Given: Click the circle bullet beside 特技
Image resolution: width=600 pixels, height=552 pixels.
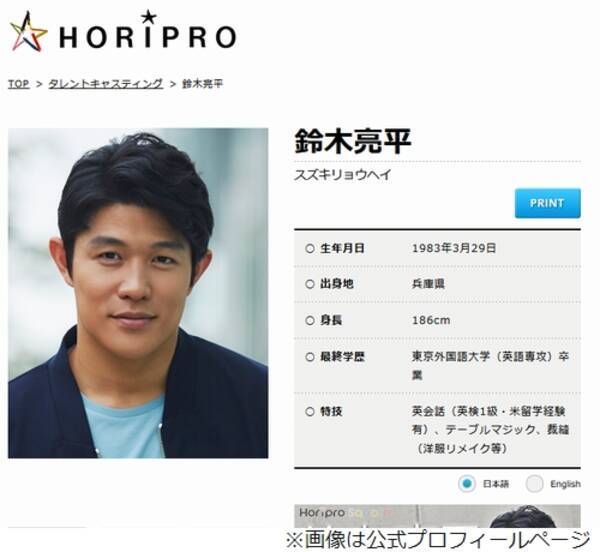Looking at the screenshot, I should pyautogui.click(x=310, y=412).
